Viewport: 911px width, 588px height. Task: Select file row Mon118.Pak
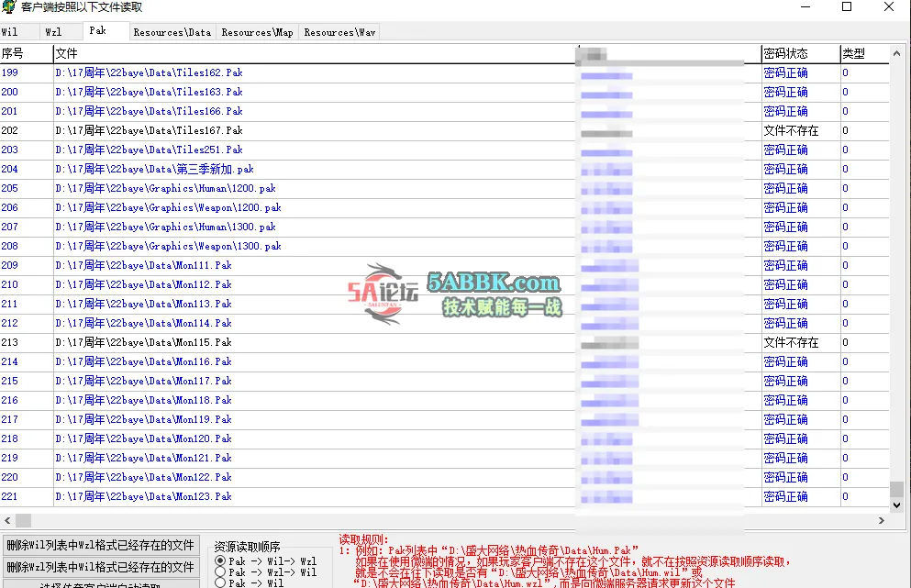[444, 400]
